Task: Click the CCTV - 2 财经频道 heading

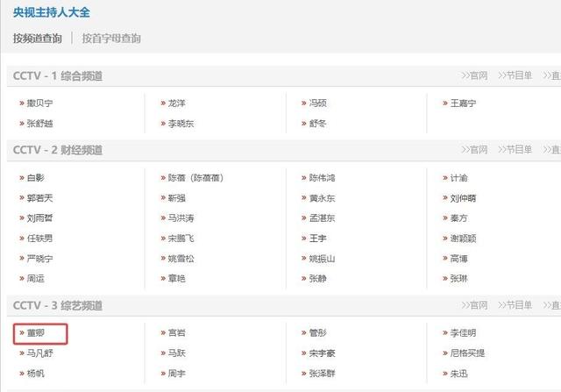Action: pos(58,150)
